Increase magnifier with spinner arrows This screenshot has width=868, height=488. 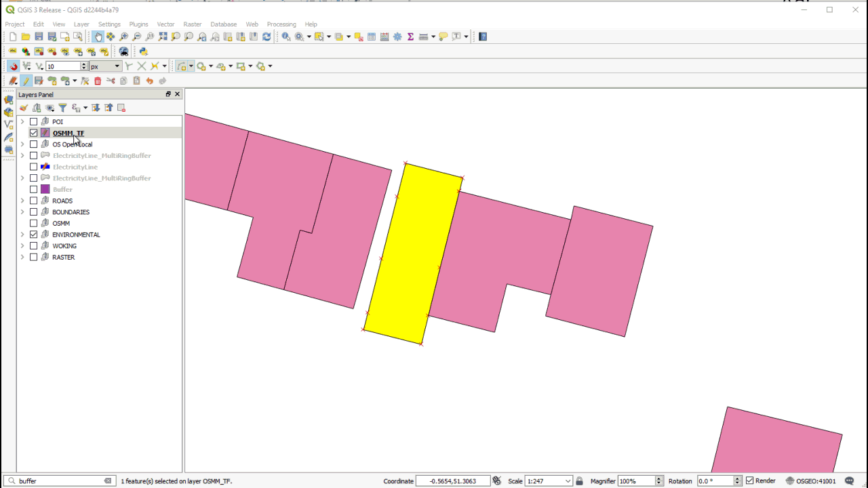click(659, 479)
